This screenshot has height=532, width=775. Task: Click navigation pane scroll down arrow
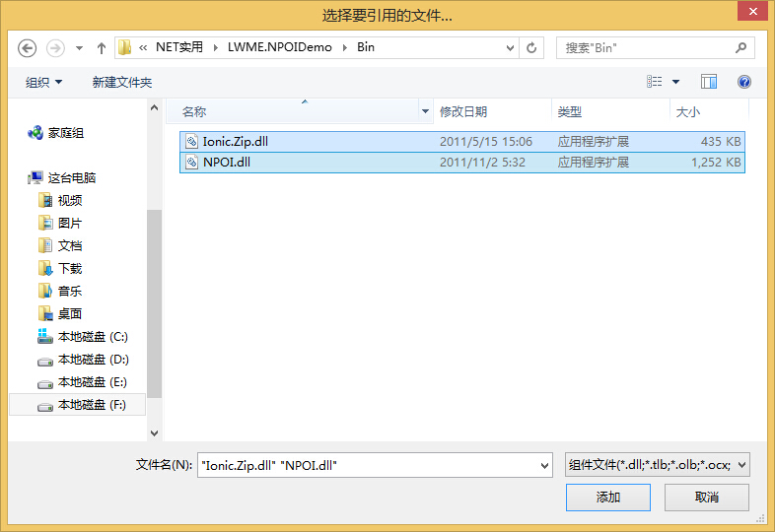click(154, 433)
